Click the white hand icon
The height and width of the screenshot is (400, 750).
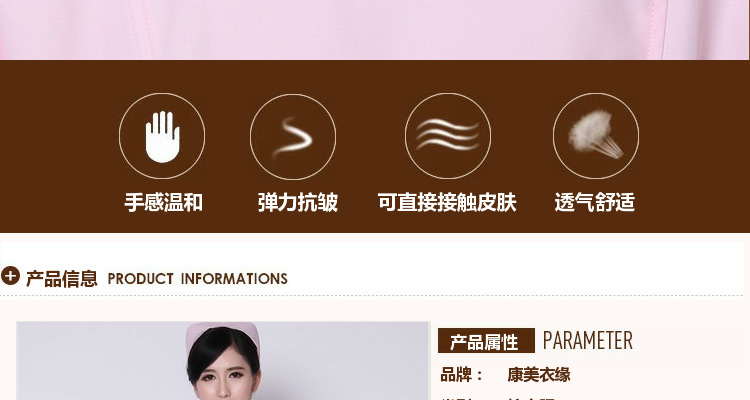click(162, 136)
